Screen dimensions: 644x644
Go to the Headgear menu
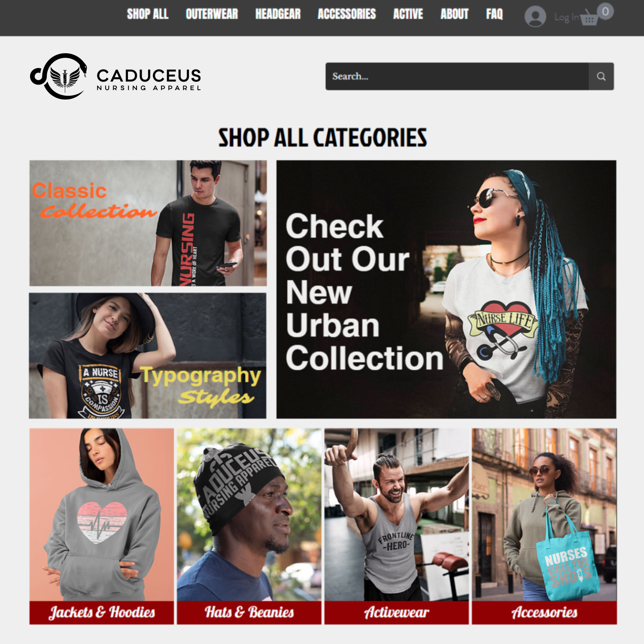[x=278, y=14]
